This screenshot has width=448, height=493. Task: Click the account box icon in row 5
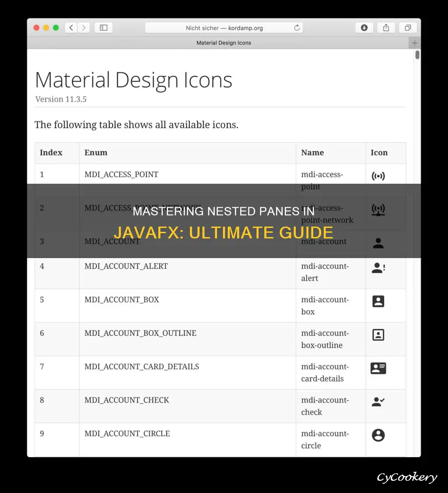(378, 301)
